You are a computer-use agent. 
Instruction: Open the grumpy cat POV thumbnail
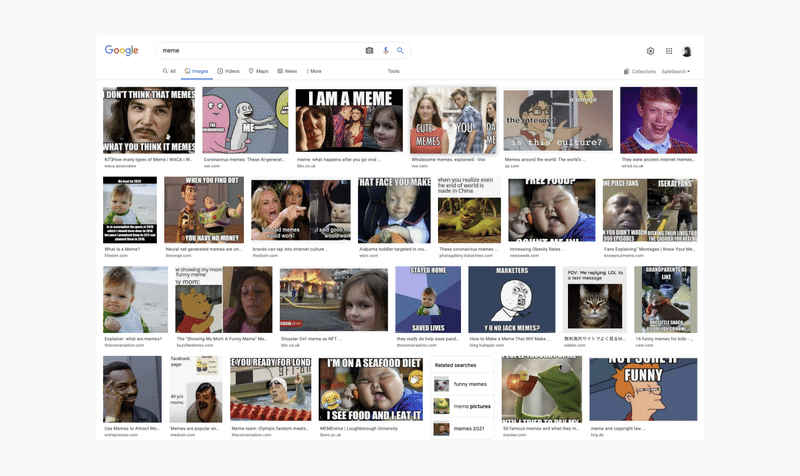[595, 299]
